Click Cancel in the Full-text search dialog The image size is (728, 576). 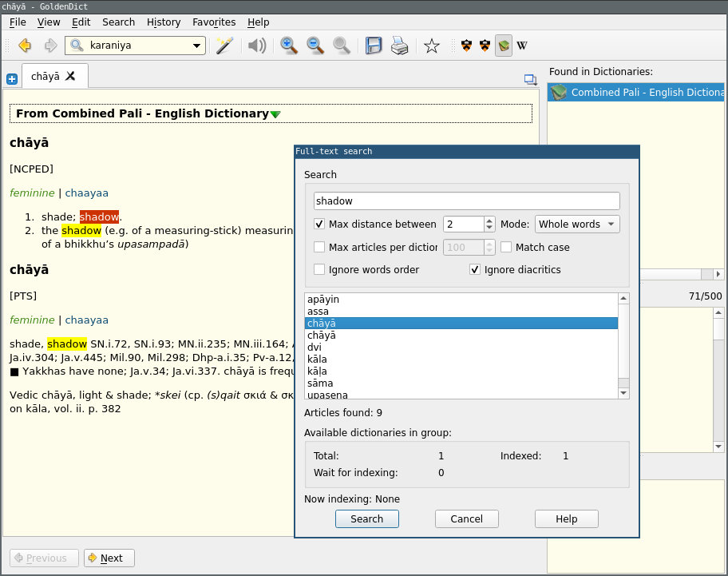(467, 518)
